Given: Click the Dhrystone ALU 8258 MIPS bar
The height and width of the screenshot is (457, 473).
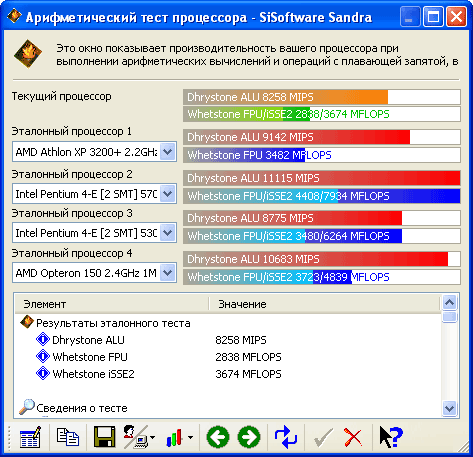Looking at the screenshot, I should point(322,97).
